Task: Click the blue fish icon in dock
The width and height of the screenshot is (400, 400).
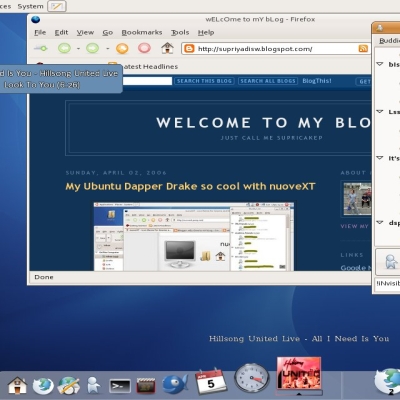Action: tap(175, 384)
